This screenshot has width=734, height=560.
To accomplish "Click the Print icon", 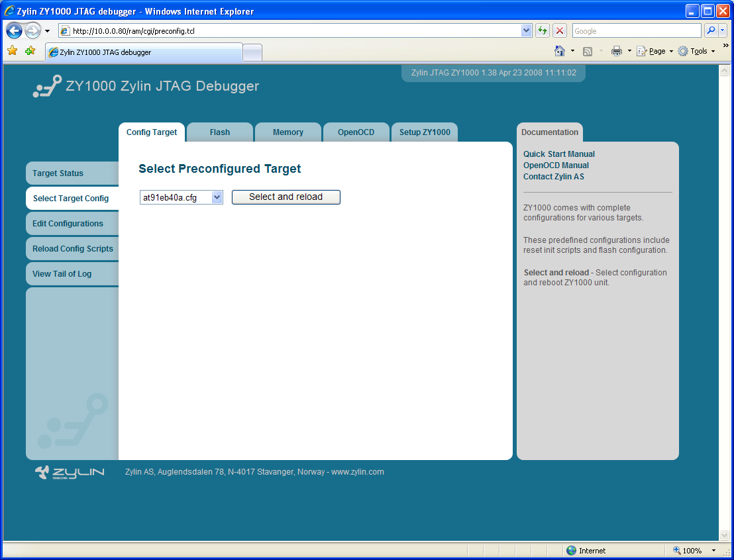I will (x=617, y=51).
